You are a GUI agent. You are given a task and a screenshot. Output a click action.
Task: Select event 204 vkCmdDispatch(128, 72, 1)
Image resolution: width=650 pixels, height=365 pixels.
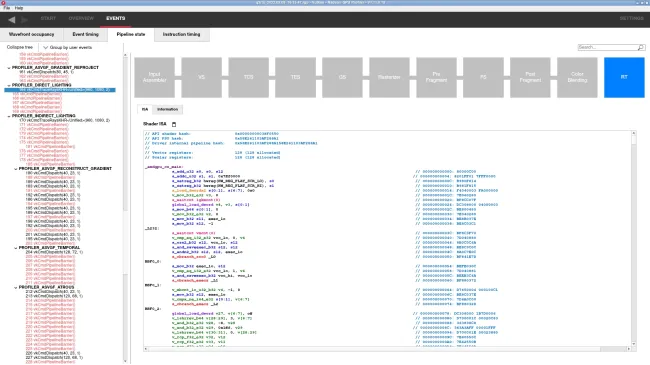pos(54,252)
